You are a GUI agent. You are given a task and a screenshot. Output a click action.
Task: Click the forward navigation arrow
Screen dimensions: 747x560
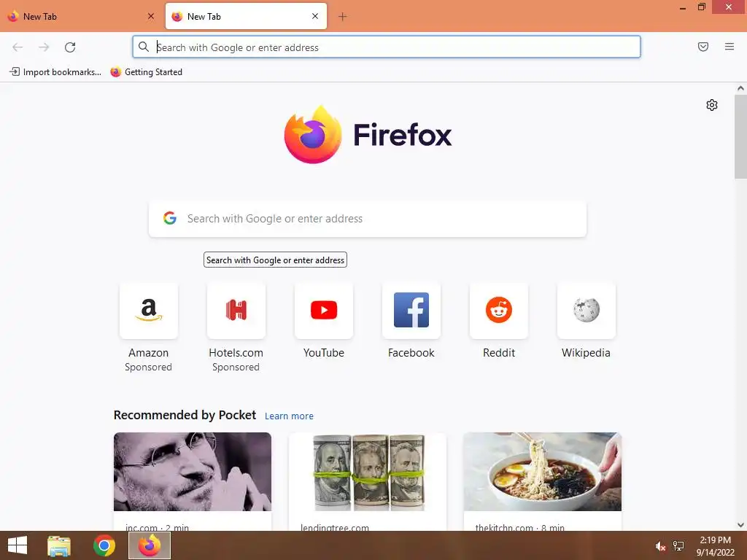click(x=44, y=47)
